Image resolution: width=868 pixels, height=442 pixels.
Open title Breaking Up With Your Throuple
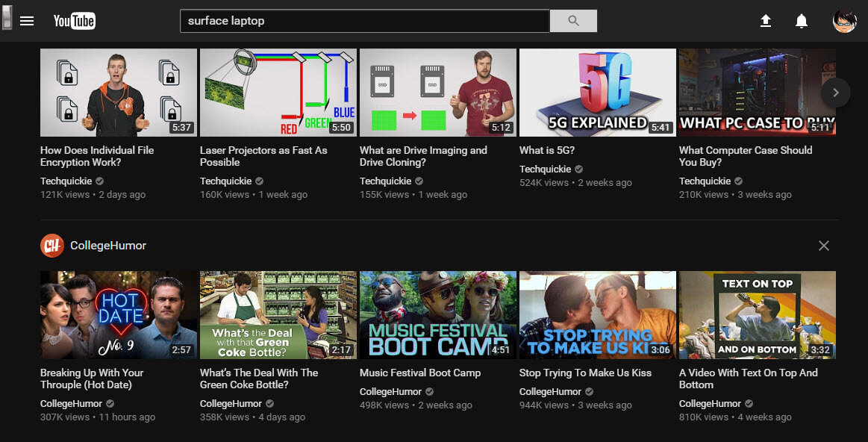point(92,379)
